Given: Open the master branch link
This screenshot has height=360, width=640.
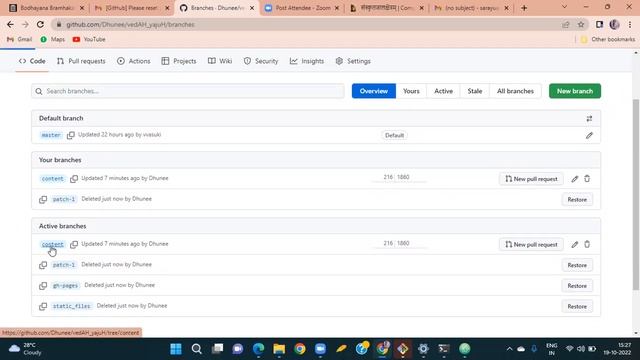Looking at the screenshot, I should (51, 135).
